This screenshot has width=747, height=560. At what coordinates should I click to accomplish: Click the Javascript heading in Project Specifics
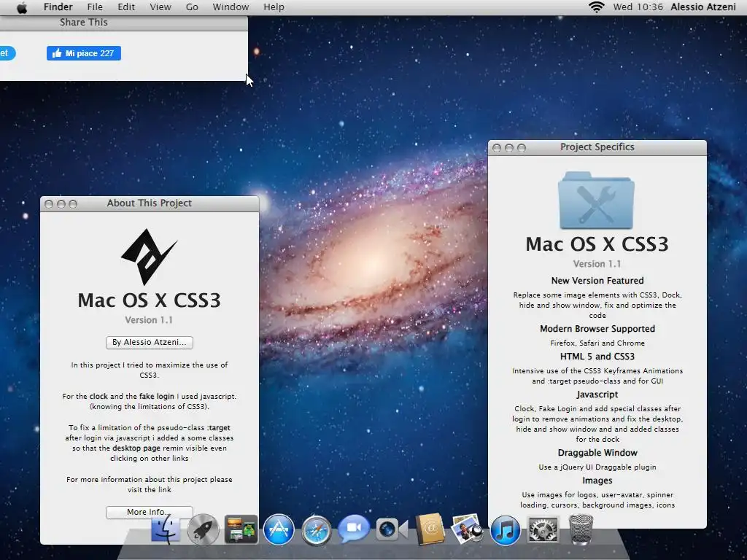(x=597, y=394)
